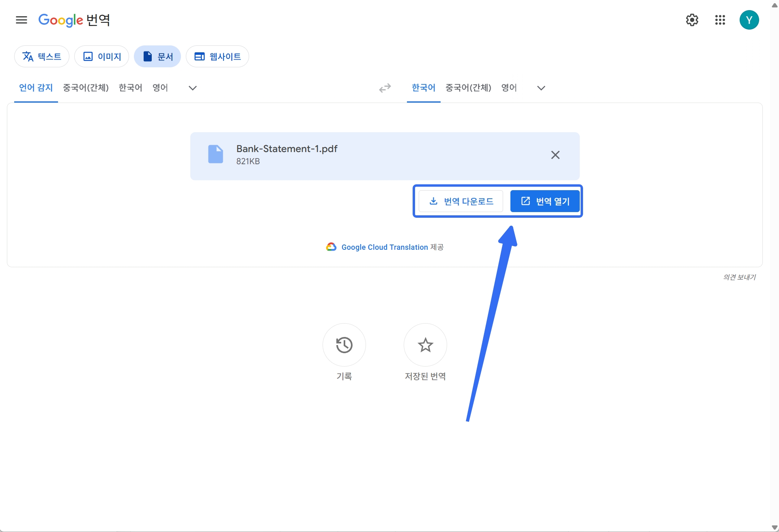Expand the target language list chevron
This screenshot has width=779, height=532.
click(541, 88)
